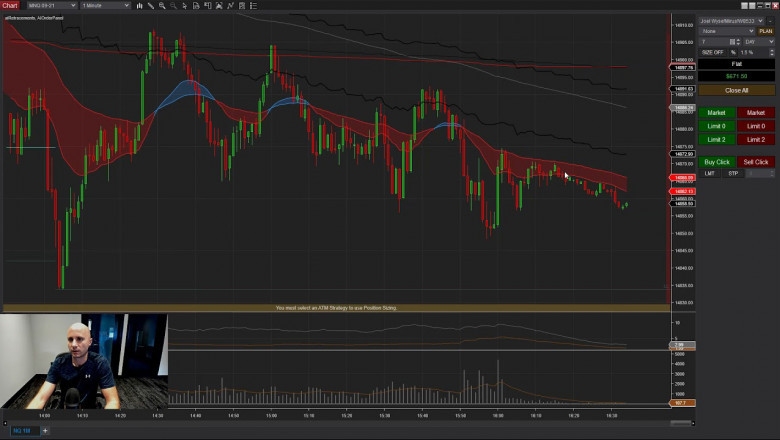The height and width of the screenshot is (440, 780).
Task: Click the red 14866 price marker on axis
Action: pos(684,178)
